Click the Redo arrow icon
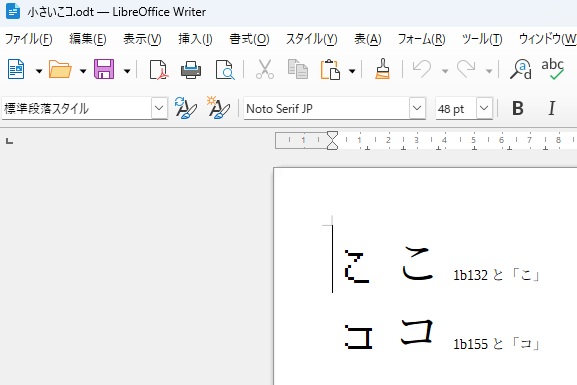This screenshot has height=385, width=577. click(x=466, y=69)
